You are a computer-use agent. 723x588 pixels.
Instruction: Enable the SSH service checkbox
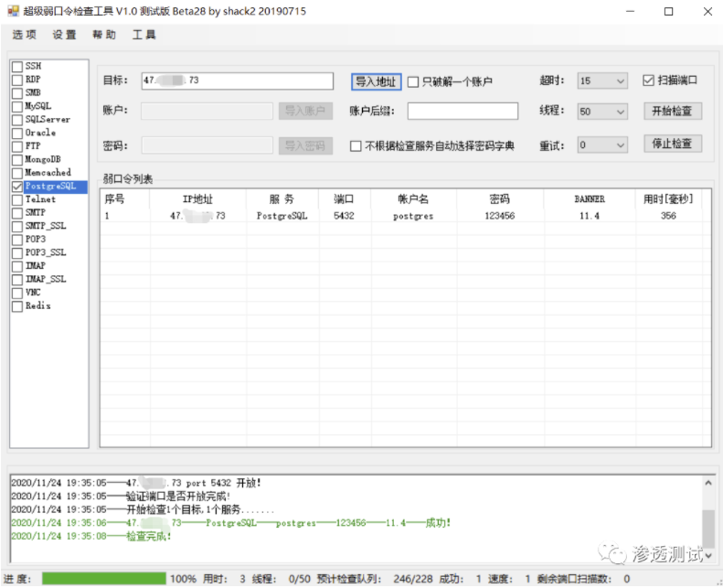pyautogui.click(x=17, y=67)
